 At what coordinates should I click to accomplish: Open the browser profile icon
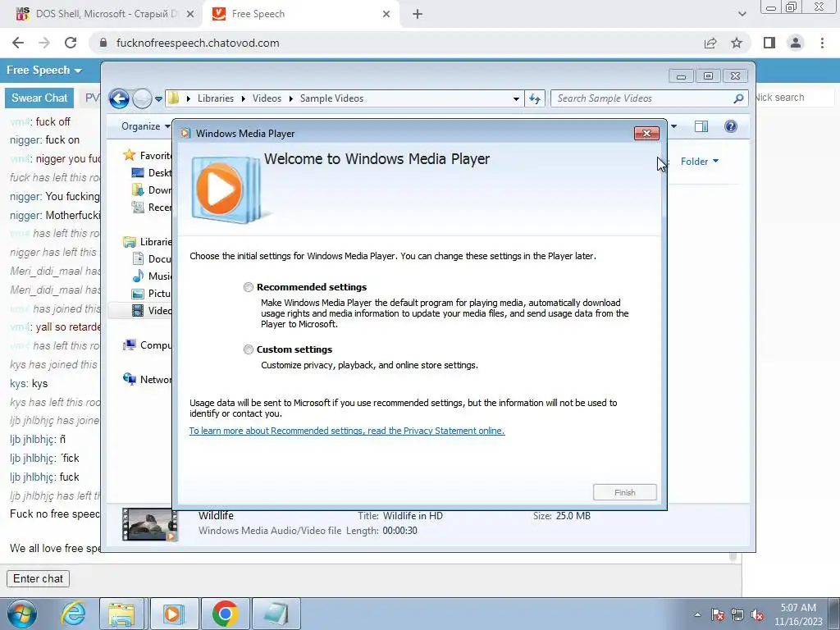coord(796,43)
